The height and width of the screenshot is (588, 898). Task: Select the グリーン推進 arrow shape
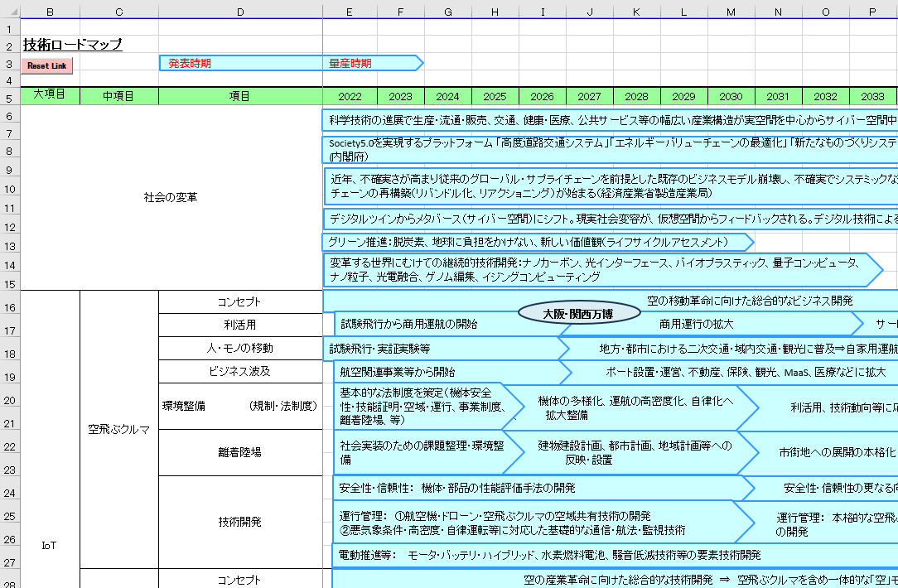coord(497,242)
